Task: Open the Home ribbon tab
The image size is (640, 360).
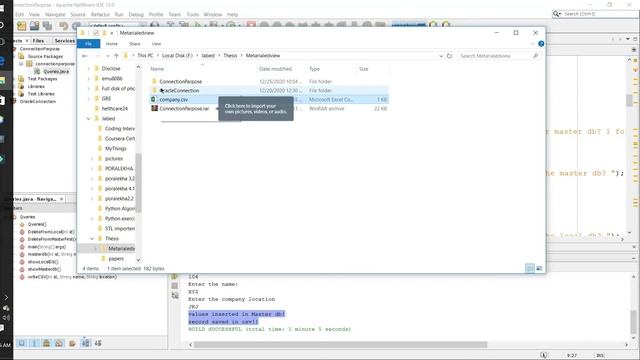Action: point(111,44)
